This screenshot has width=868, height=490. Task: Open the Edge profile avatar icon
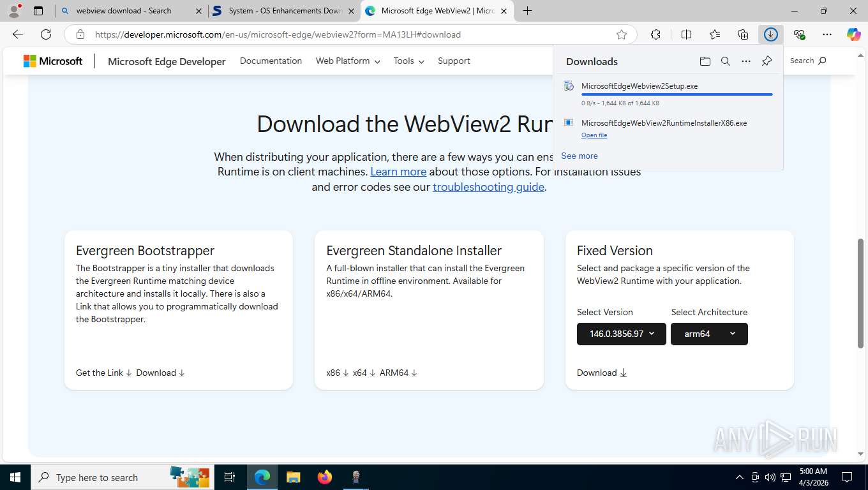click(14, 11)
